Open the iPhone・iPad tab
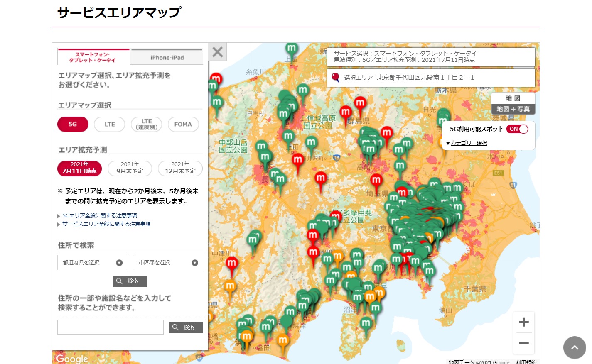Image resolution: width=592 pixels, height=364 pixels. pyautogui.click(x=167, y=57)
